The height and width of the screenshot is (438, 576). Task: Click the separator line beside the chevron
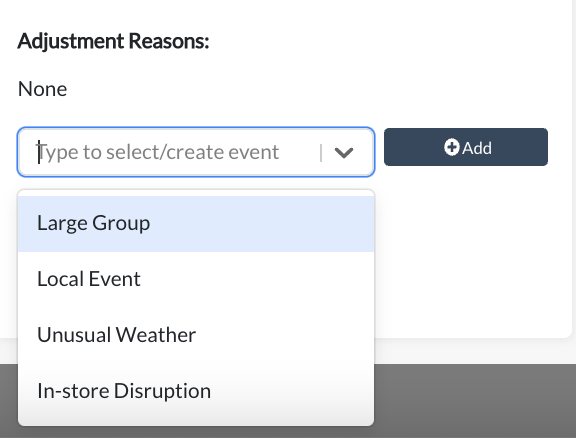point(321,152)
